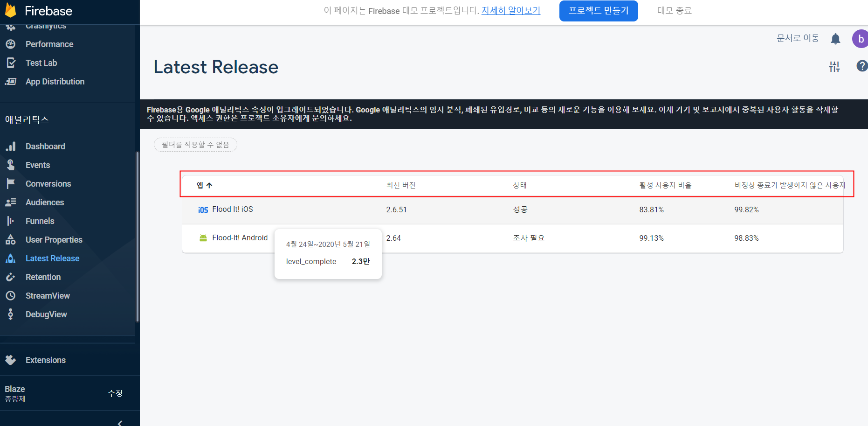Click the Android robot icon in table
Viewport: 868px width, 426px height.
pyautogui.click(x=203, y=238)
